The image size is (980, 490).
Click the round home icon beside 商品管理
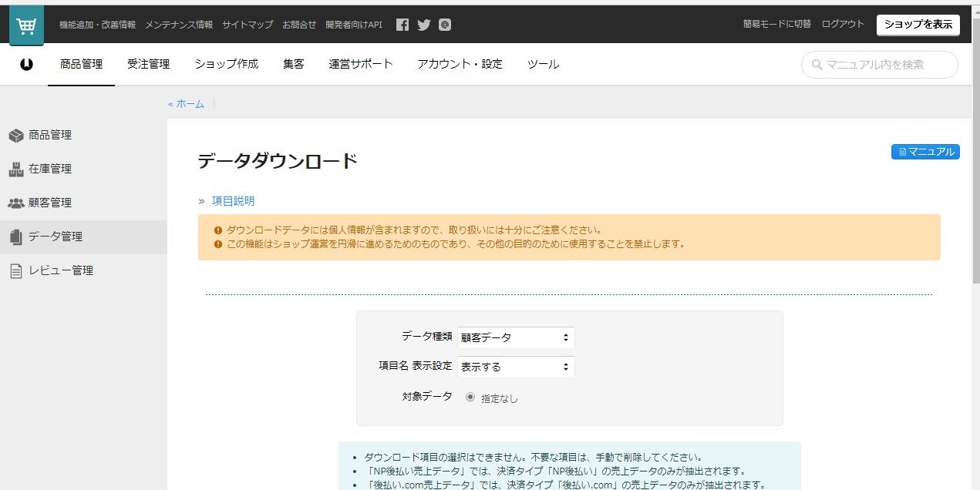coord(27,64)
